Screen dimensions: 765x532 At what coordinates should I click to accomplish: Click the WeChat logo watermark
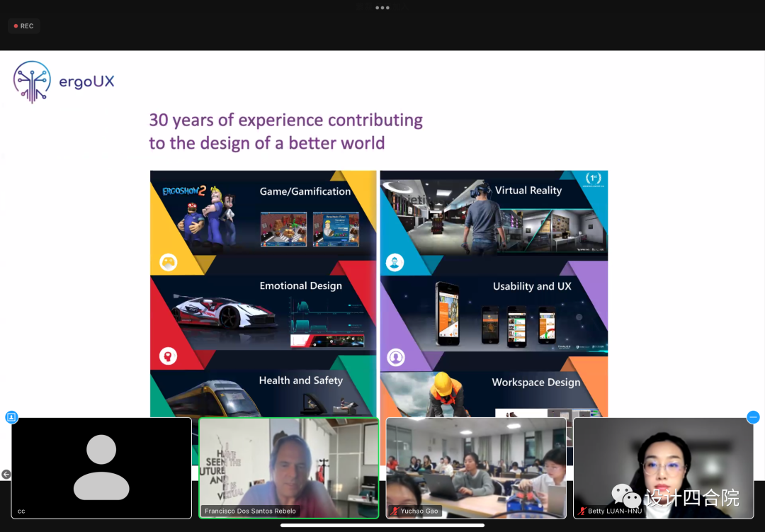(626, 497)
